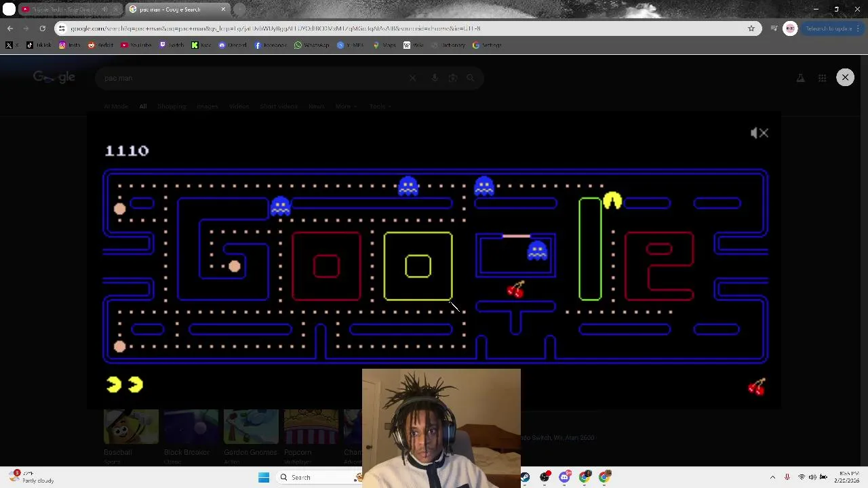Bookmark this page with the star icon
868x488 pixels.
point(751,28)
